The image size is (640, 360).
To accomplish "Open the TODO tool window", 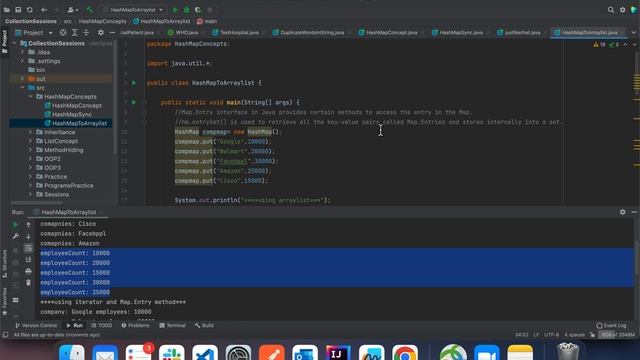I will [101, 326].
